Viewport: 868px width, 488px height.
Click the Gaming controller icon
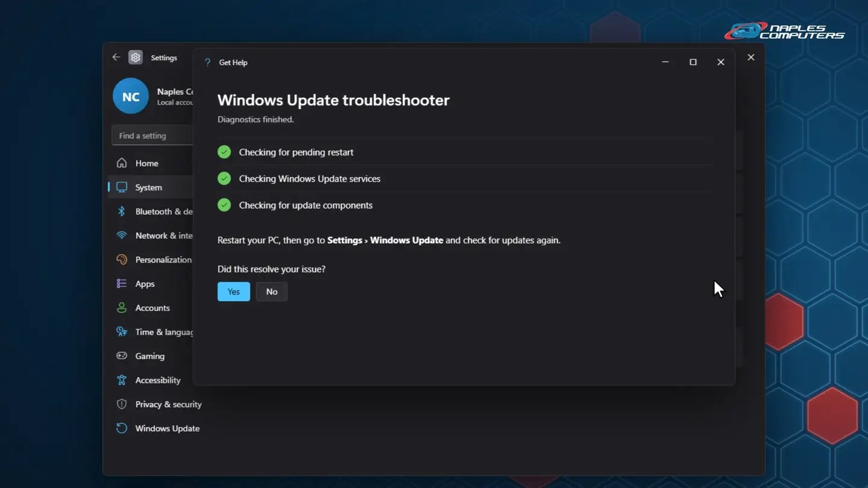click(x=122, y=356)
